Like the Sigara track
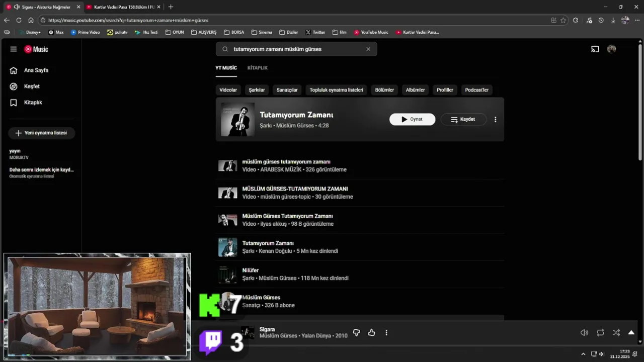Image resolution: width=644 pixels, height=362 pixels. coord(371,333)
